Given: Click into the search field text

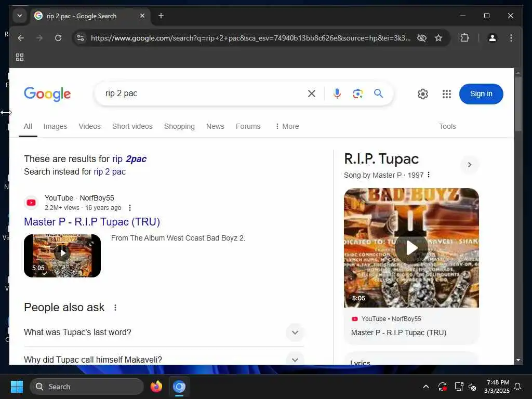Looking at the screenshot, I should coord(122,94).
